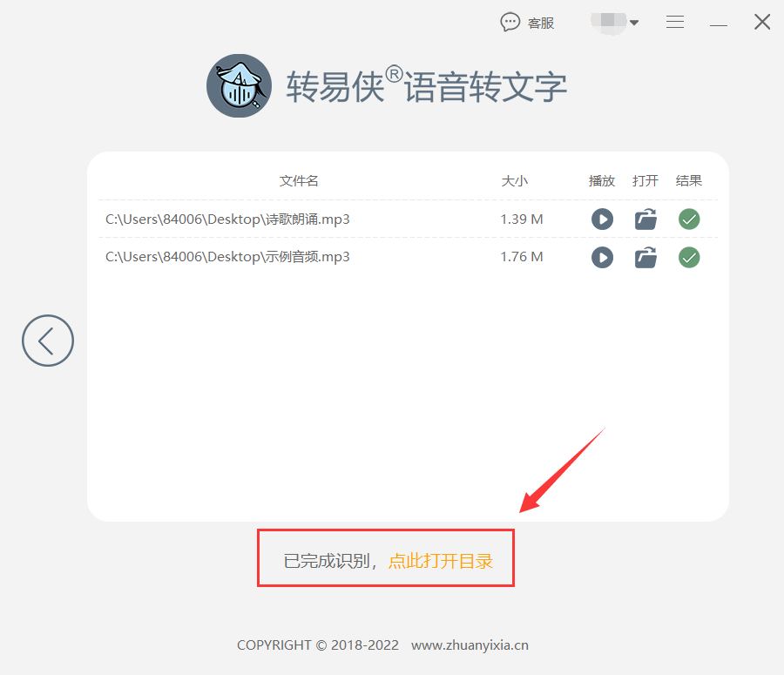Minimize the 转易侠 window
The image size is (784, 675).
(719, 24)
